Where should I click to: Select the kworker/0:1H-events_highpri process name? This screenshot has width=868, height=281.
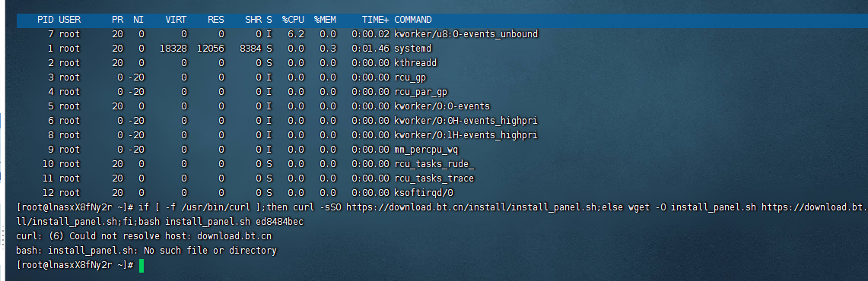pos(466,135)
